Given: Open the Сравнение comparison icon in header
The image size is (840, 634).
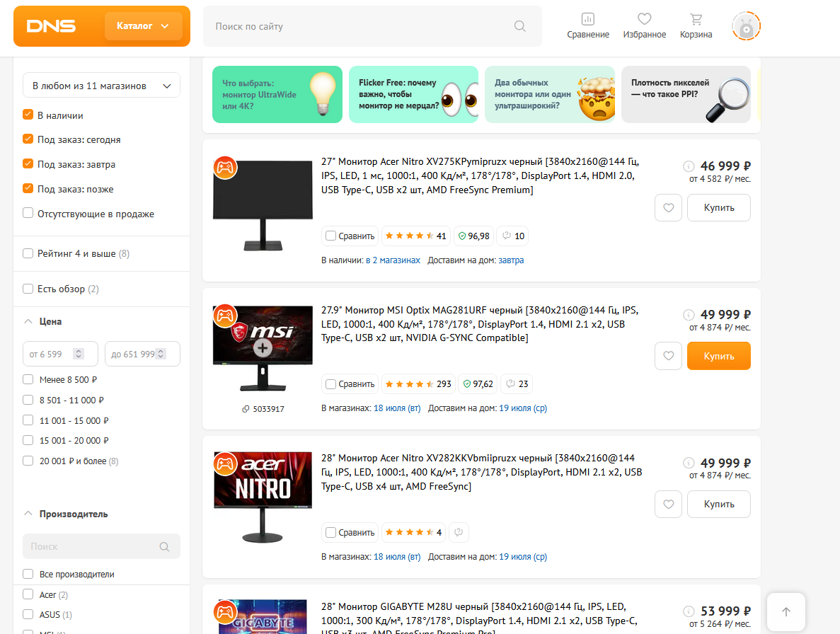Looking at the screenshot, I should point(587,25).
